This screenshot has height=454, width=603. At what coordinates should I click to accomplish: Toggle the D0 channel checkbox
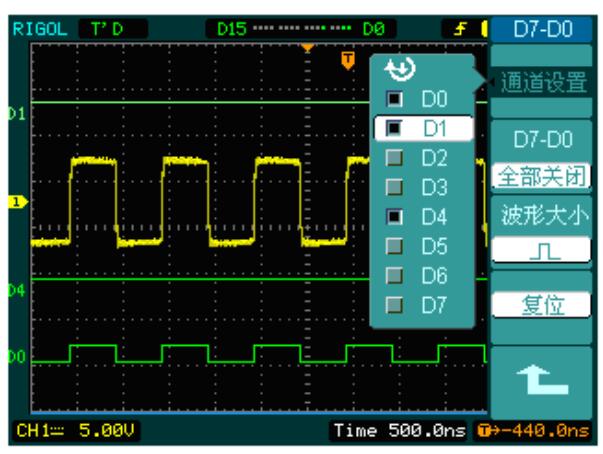[x=394, y=99]
